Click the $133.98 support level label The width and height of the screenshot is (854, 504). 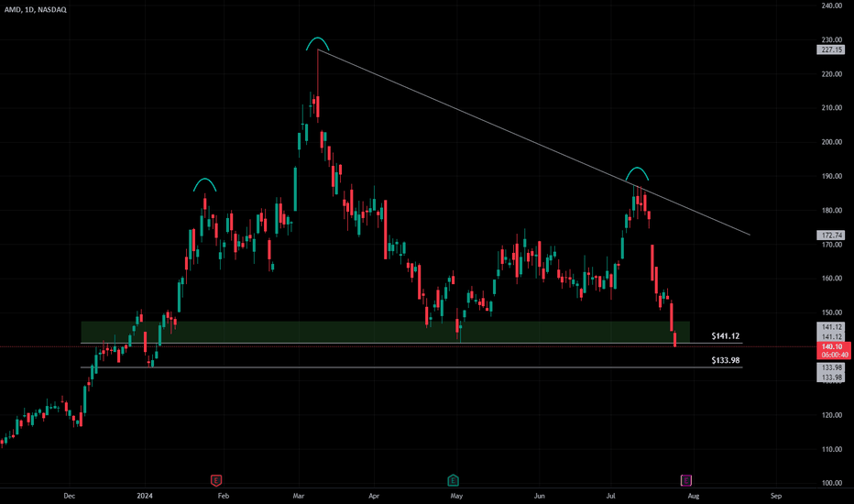(x=726, y=360)
